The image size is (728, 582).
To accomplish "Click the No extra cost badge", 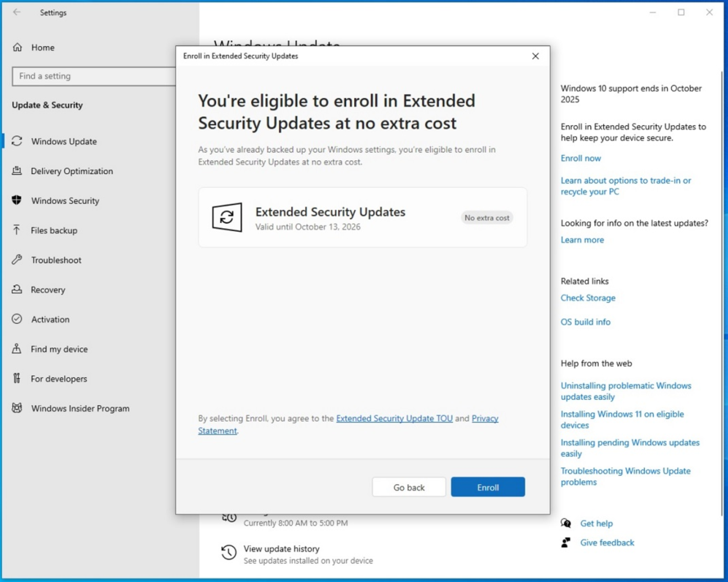I will [x=487, y=218].
